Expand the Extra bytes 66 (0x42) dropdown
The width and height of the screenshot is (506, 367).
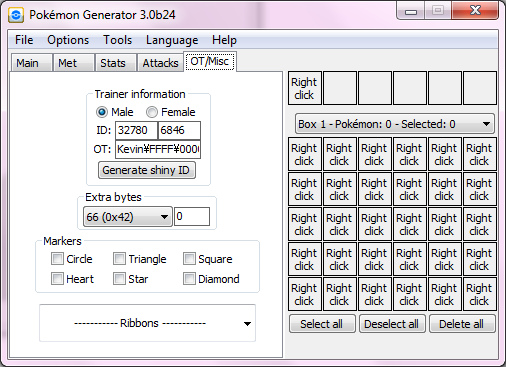click(x=128, y=217)
